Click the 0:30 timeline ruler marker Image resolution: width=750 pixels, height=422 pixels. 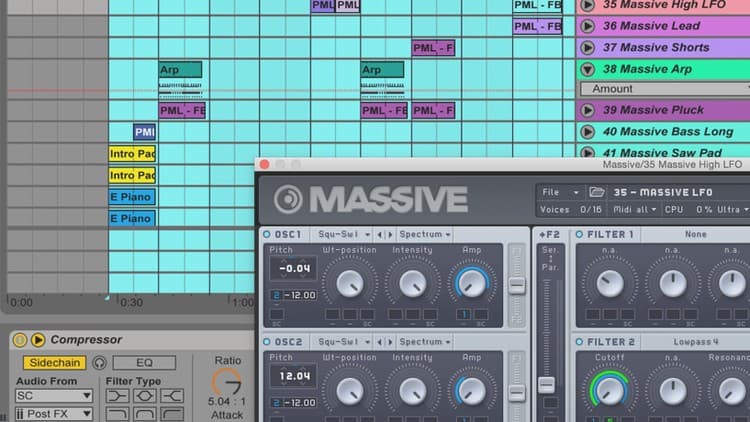(131, 303)
